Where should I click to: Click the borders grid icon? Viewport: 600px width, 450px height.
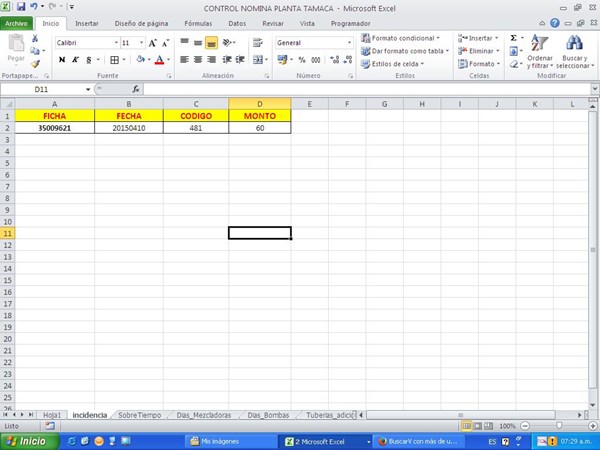click(x=114, y=60)
